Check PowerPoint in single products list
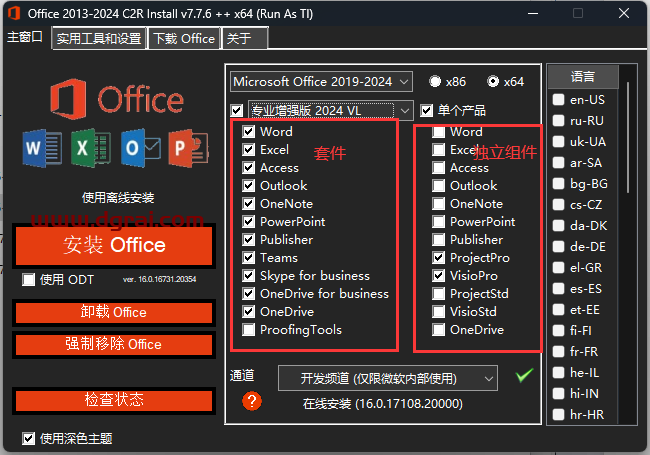650x455 pixels. pyautogui.click(x=438, y=222)
